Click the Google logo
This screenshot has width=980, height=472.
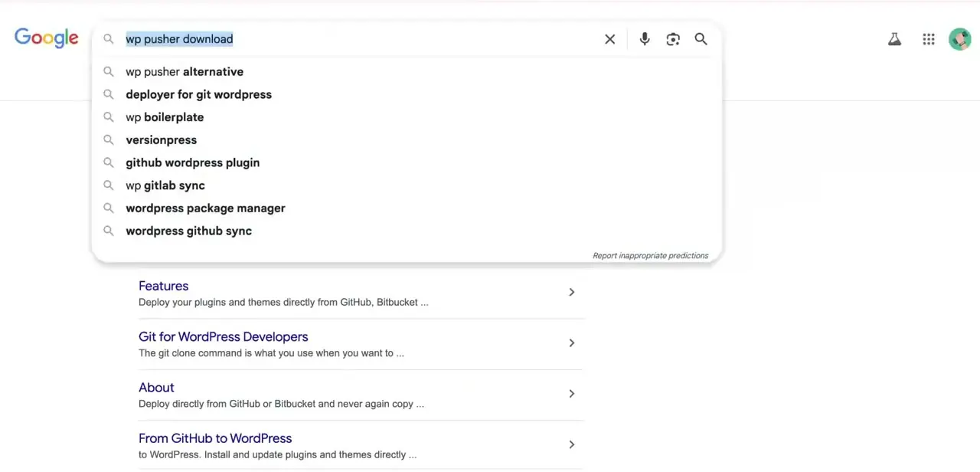(x=47, y=38)
